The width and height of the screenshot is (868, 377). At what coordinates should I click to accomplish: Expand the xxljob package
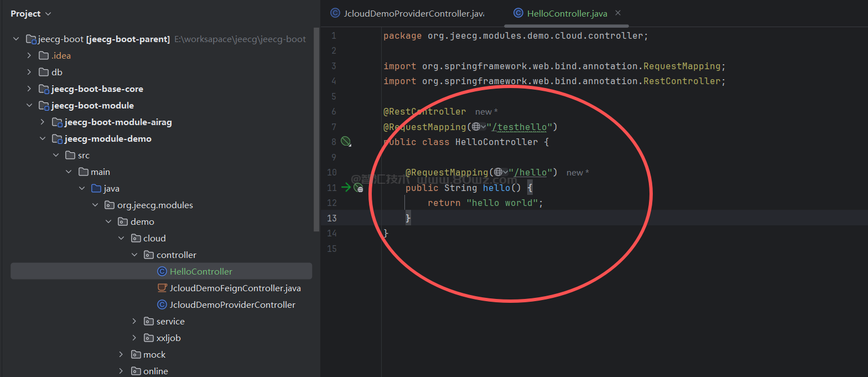134,338
